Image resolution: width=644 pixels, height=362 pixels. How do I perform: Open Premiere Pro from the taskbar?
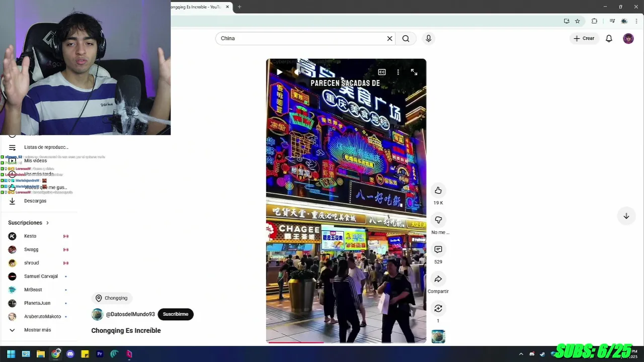[100, 354]
